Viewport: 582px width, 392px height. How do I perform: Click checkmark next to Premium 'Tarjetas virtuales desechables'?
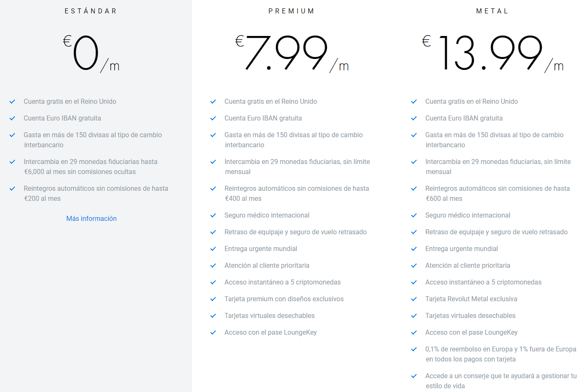[213, 316]
